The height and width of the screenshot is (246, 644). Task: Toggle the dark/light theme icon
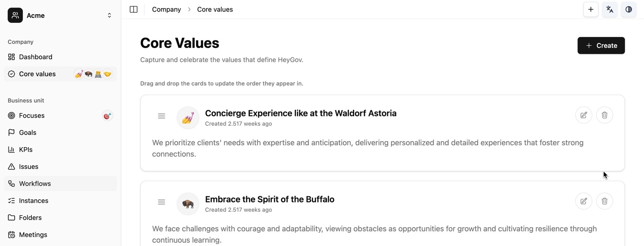click(628, 9)
